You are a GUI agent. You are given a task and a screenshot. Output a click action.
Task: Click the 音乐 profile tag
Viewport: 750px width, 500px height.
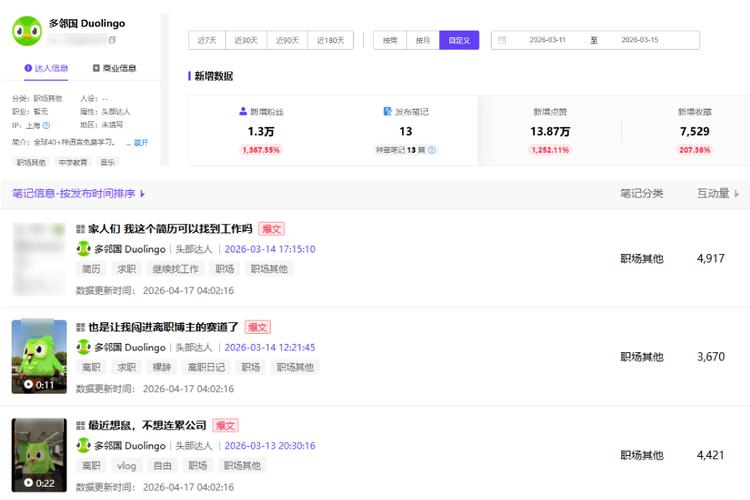pos(108,162)
